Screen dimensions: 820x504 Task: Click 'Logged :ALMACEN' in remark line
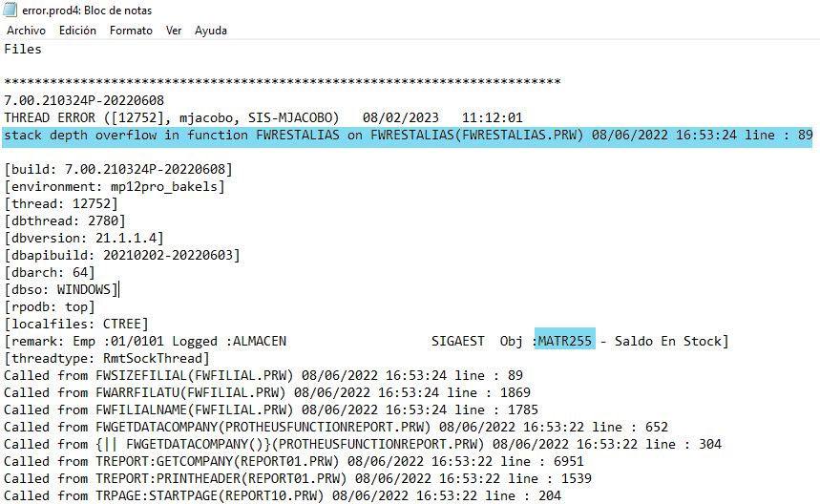(x=229, y=342)
